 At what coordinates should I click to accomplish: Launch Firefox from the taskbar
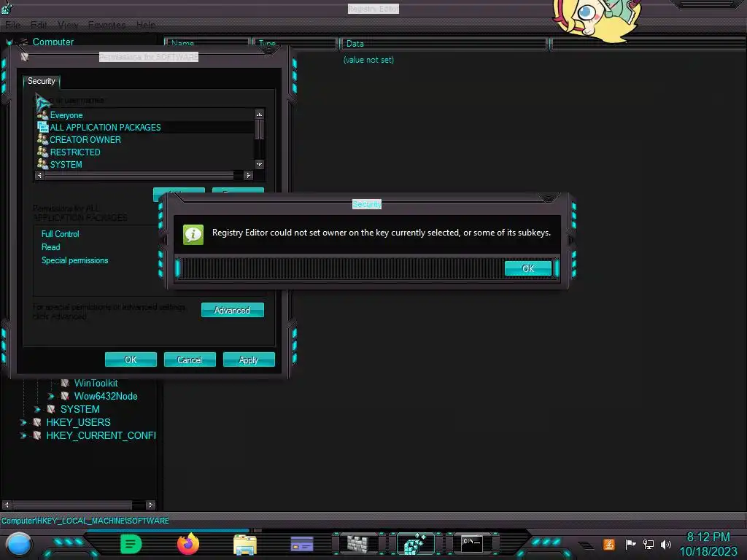pos(188,544)
